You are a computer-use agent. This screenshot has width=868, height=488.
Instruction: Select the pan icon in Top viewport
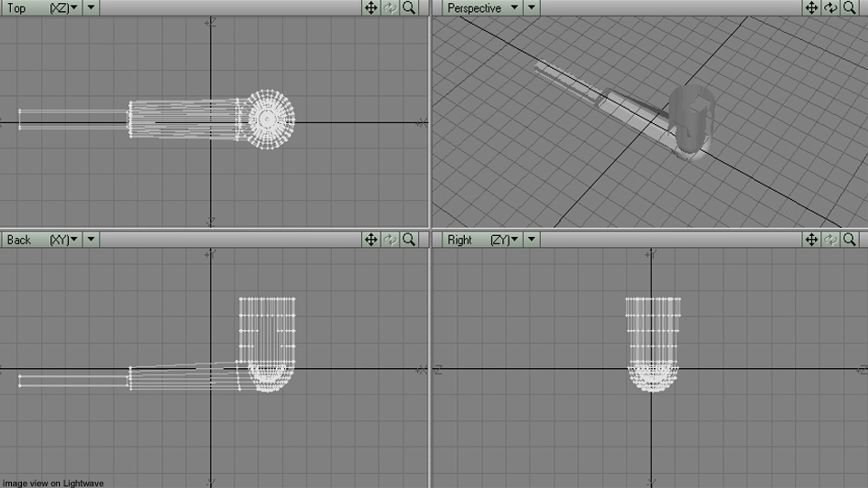pyautogui.click(x=371, y=8)
